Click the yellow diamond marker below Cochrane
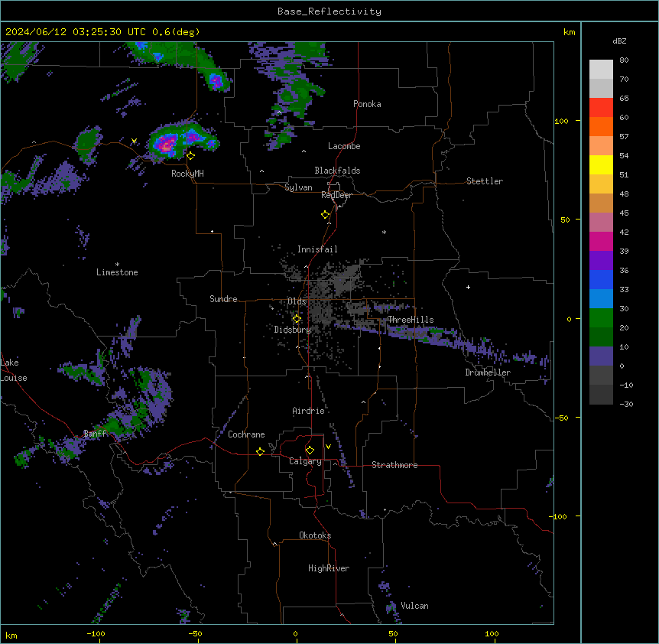 click(260, 451)
